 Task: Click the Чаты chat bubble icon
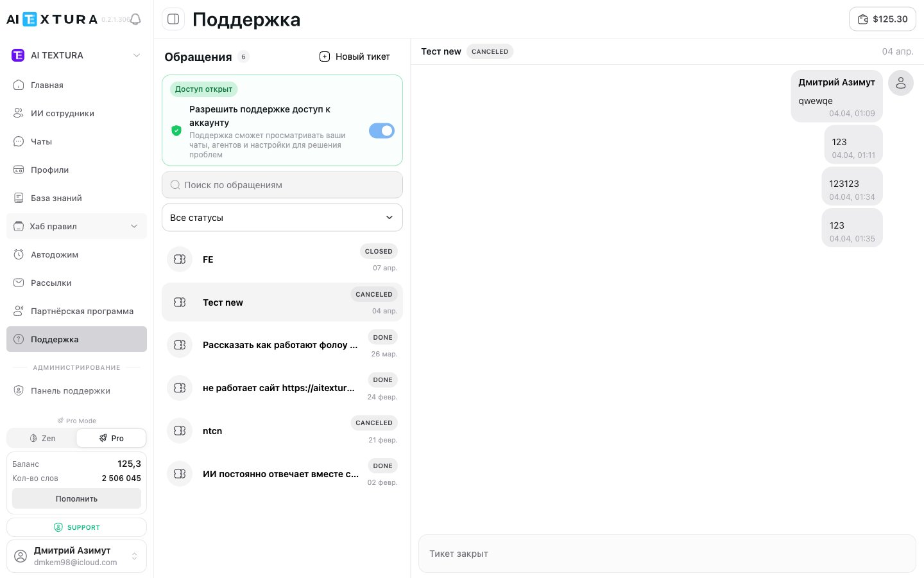pos(19,141)
